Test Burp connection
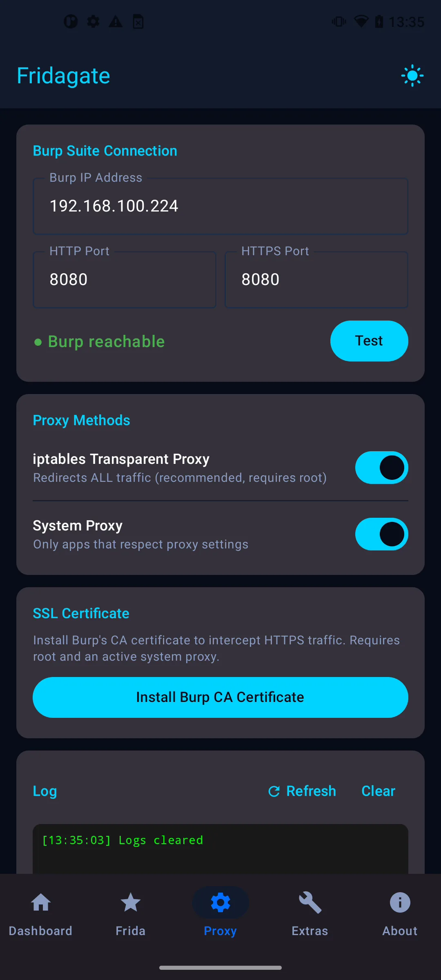This screenshot has width=441, height=980. coord(369,341)
